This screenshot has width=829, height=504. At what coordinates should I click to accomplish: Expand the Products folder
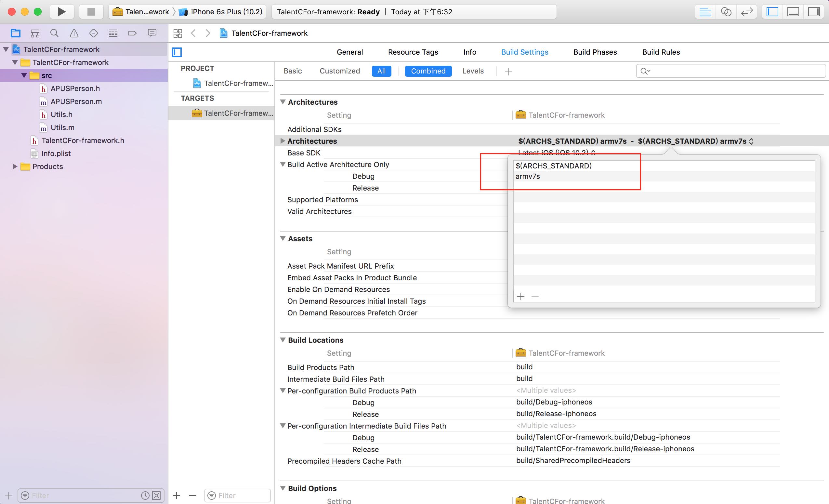click(15, 166)
